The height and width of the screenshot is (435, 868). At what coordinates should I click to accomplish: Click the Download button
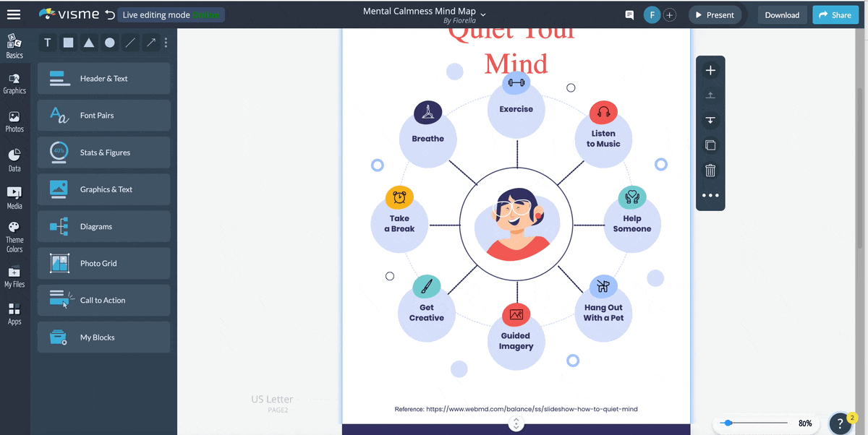pyautogui.click(x=782, y=14)
